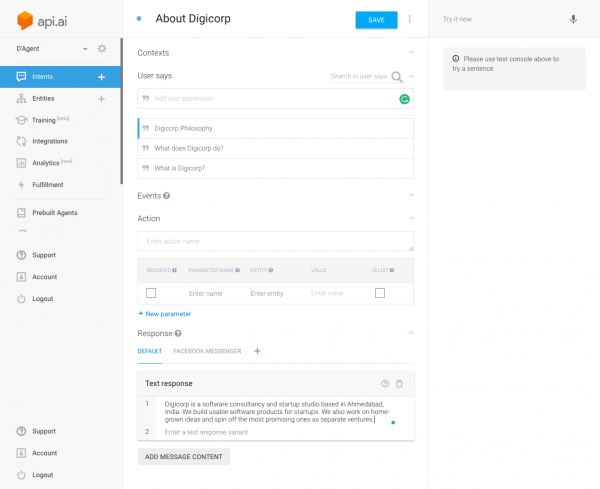Expand the Events section chevron
The width and height of the screenshot is (600, 489).
pyautogui.click(x=411, y=195)
